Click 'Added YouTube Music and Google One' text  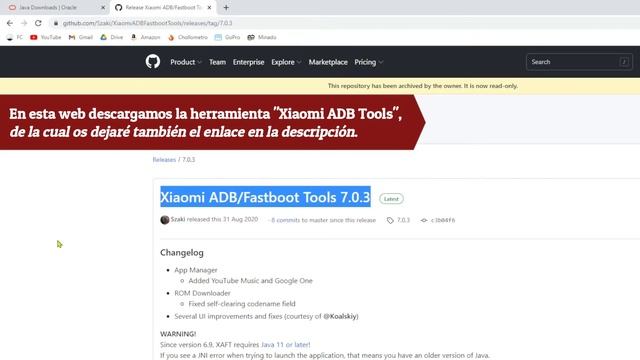251,280
